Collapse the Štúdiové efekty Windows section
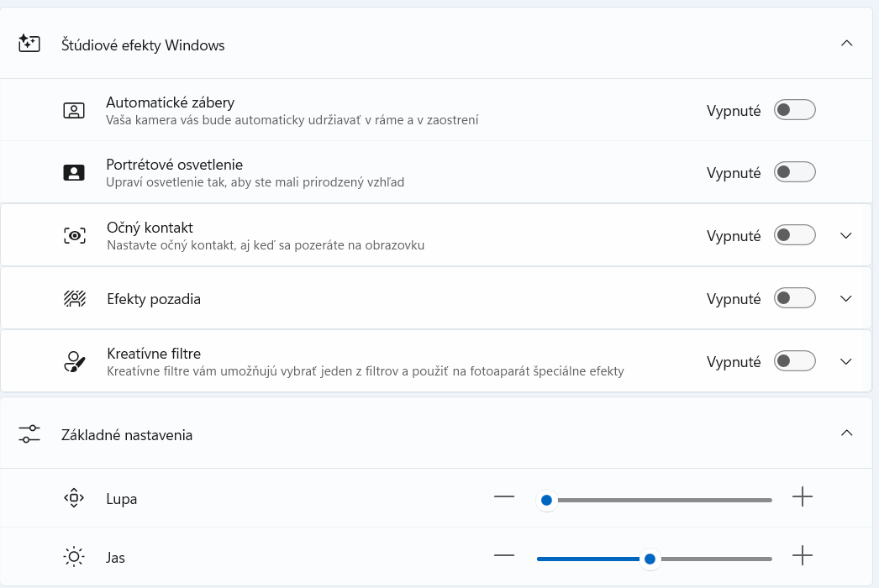The height and width of the screenshot is (588, 879). [x=846, y=43]
